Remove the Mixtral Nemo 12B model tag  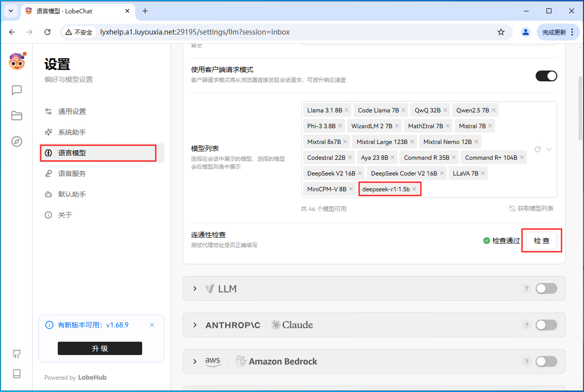pos(476,142)
